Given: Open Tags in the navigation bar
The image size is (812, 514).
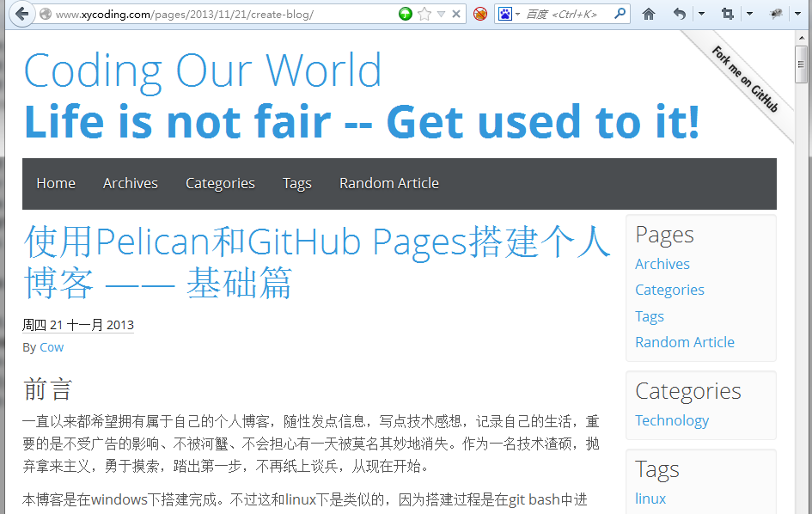Looking at the screenshot, I should click(297, 183).
